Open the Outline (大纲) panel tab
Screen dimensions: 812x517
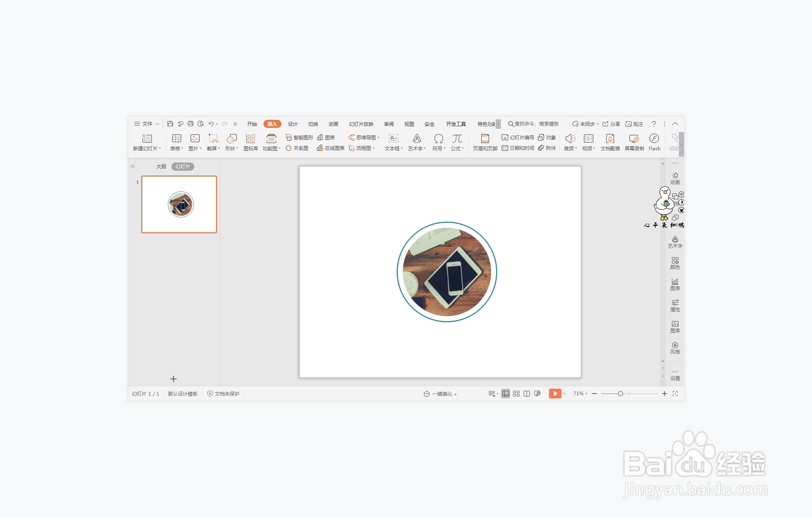161,166
